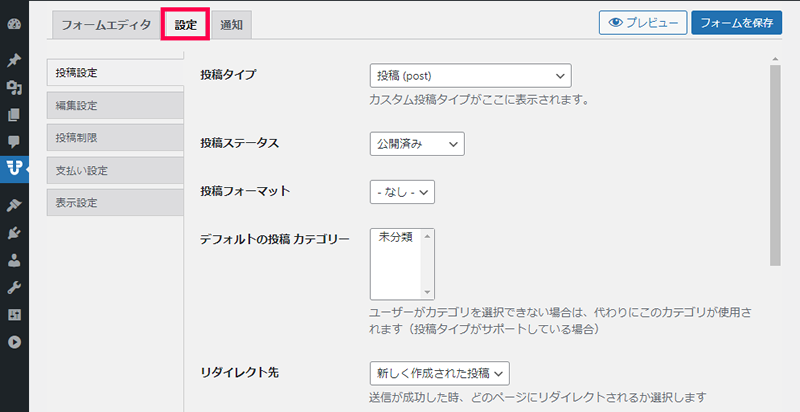The image size is (800, 412).
Task: Click the redirect help text below リダイレクト先
Action: point(538,397)
